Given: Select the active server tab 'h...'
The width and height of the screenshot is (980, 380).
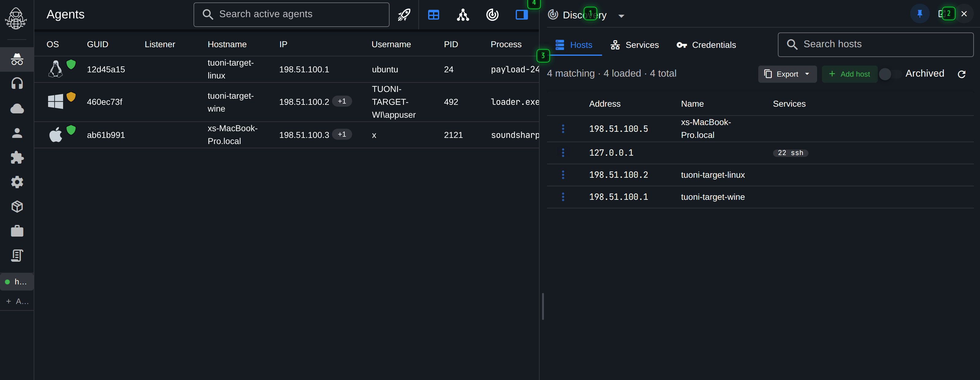Looking at the screenshot, I should (17, 282).
